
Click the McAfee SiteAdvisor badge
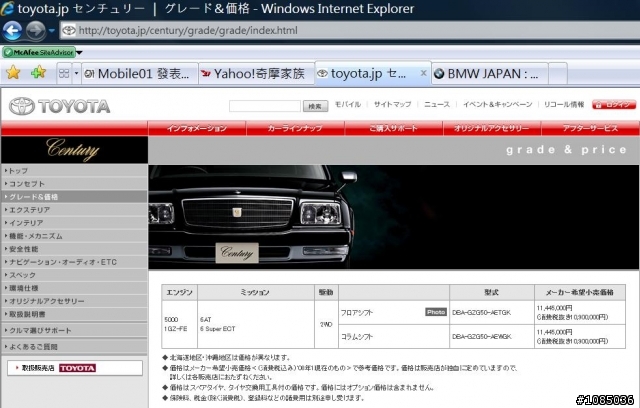(39, 52)
